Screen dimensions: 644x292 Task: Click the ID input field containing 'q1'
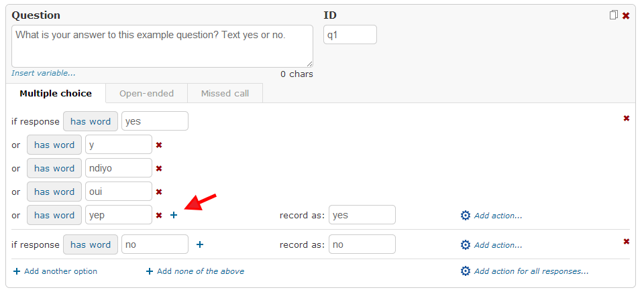tap(350, 34)
